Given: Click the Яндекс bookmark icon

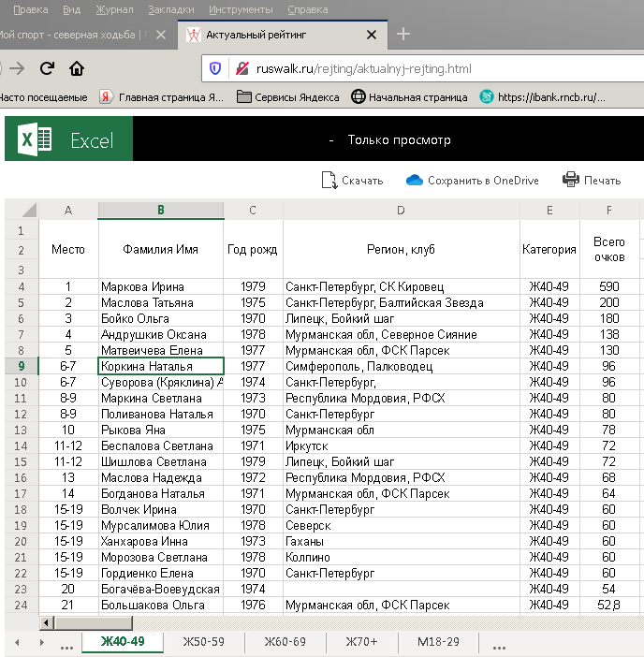Looking at the screenshot, I should 106,97.
